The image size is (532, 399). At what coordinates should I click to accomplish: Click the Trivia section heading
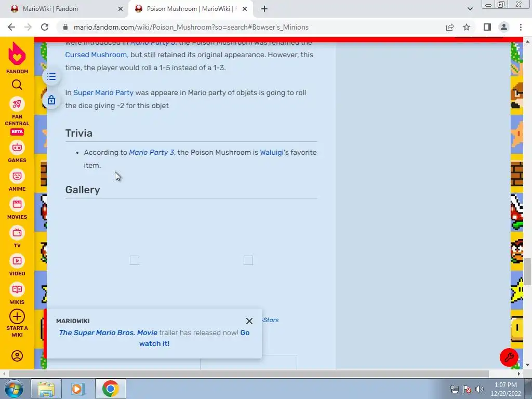79,133
